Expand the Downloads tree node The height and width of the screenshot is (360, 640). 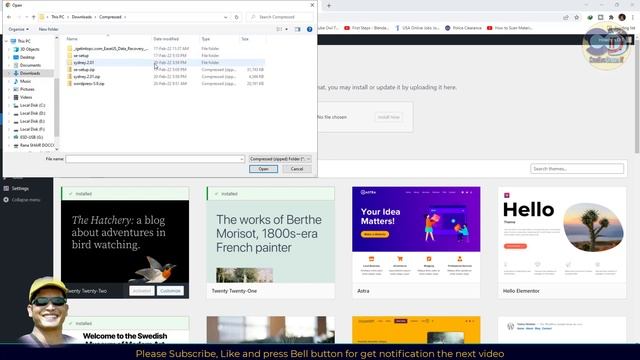[9, 73]
